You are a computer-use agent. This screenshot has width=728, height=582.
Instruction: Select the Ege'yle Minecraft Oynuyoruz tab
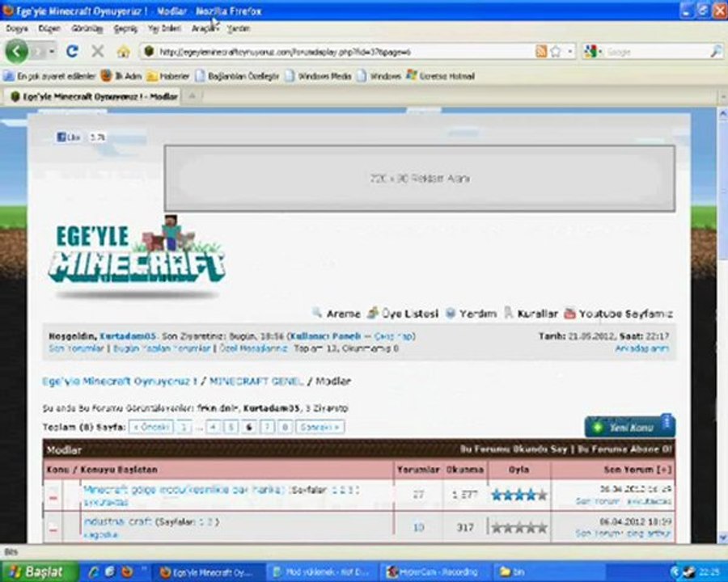pyautogui.click(x=94, y=96)
